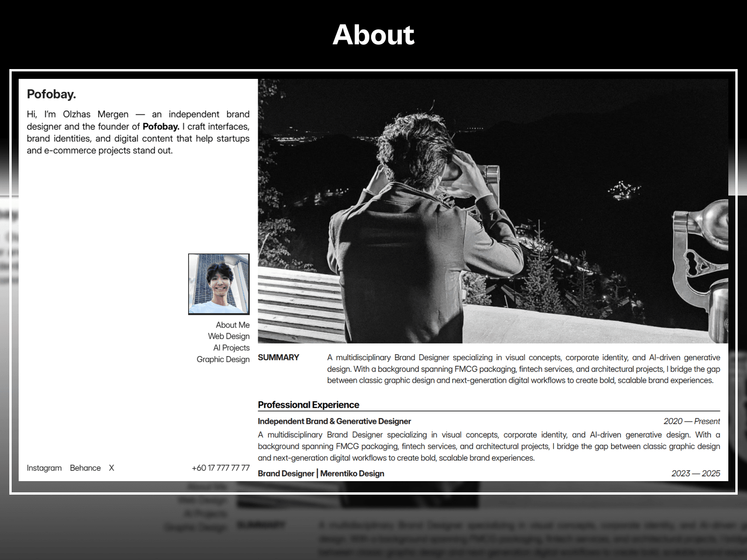This screenshot has width=747, height=560.
Task: Click the color profile photo thumbnail
Action: pyautogui.click(x=219, y=284)
